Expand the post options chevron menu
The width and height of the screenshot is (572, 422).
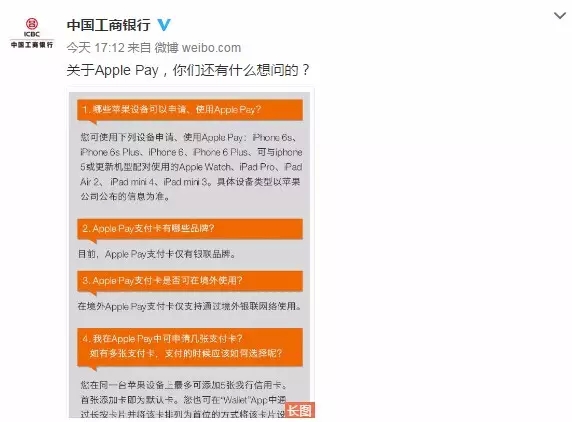pos(560,15)
